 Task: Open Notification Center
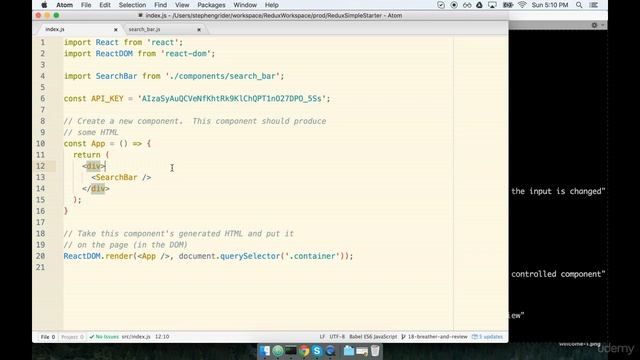pos(594,5)
